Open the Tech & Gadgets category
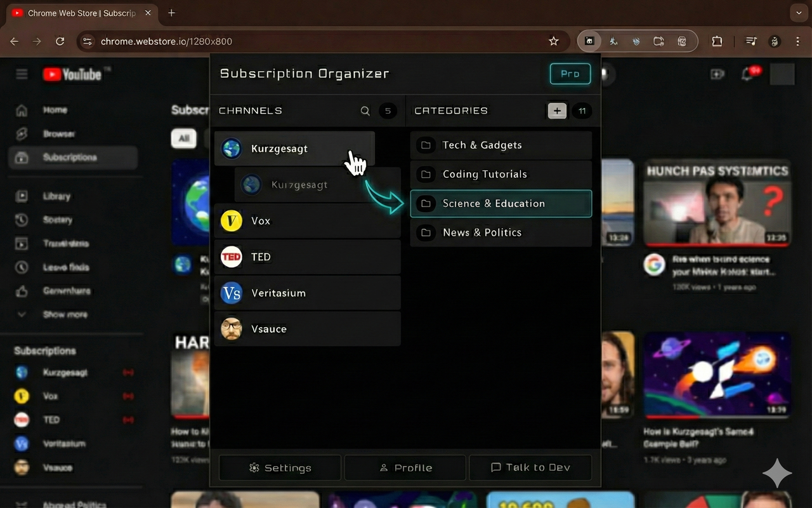Screen dimensions: 812x508 tap(501, 145)
